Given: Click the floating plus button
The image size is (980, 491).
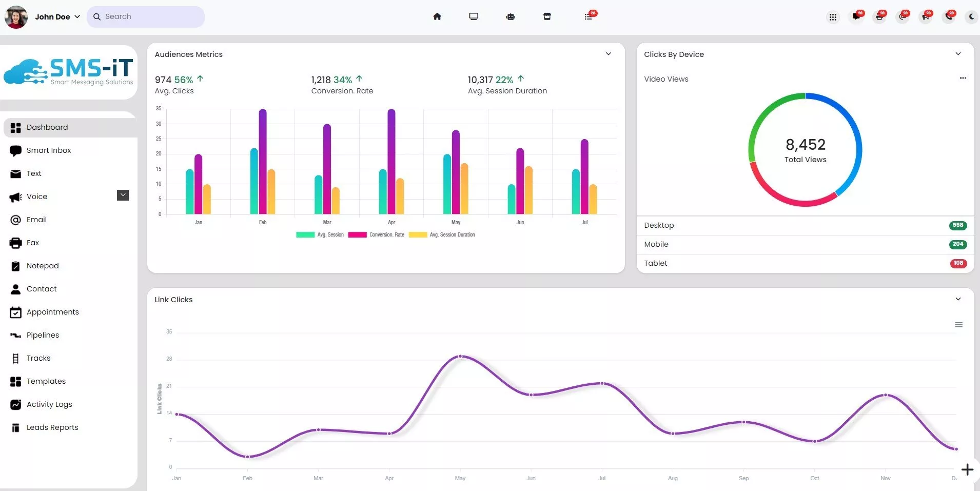Looking at the screenshot, I should [967, 469].
